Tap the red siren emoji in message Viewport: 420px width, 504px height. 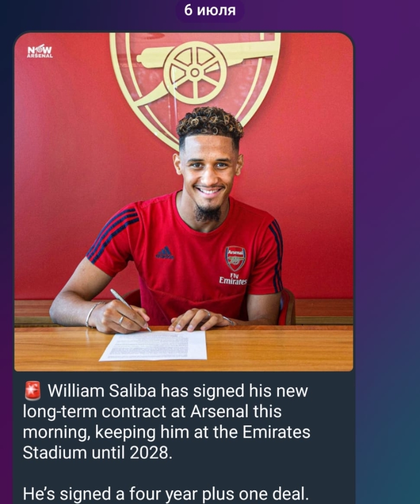33,391
